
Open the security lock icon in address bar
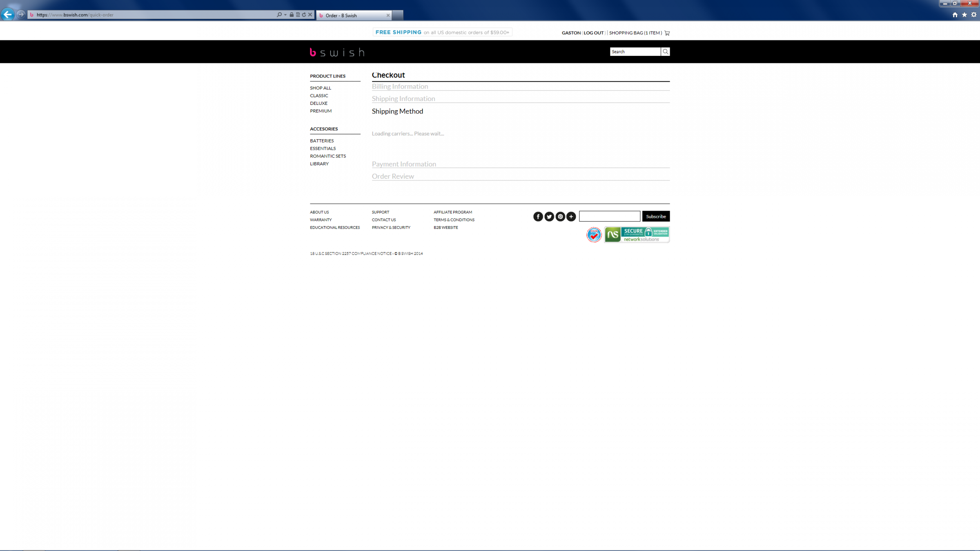pyautogui.click(x=292, y=15)
